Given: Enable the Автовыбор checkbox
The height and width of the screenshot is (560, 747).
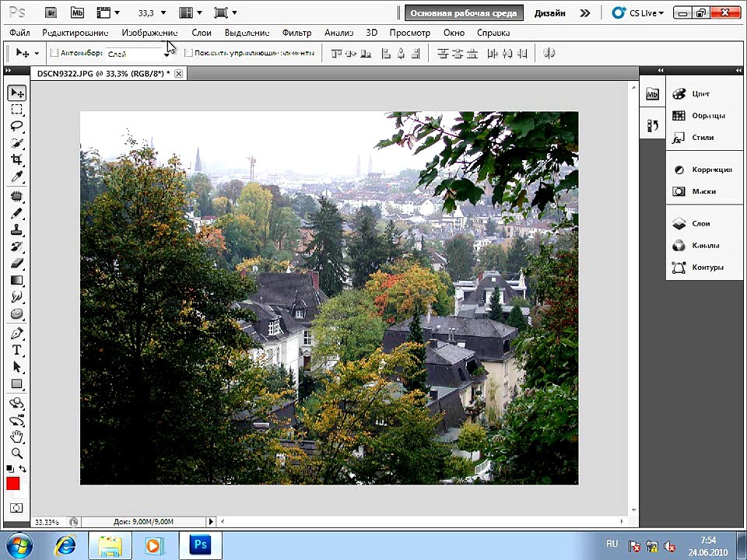Looking at the screenshot, I should [x=54, y=53].
